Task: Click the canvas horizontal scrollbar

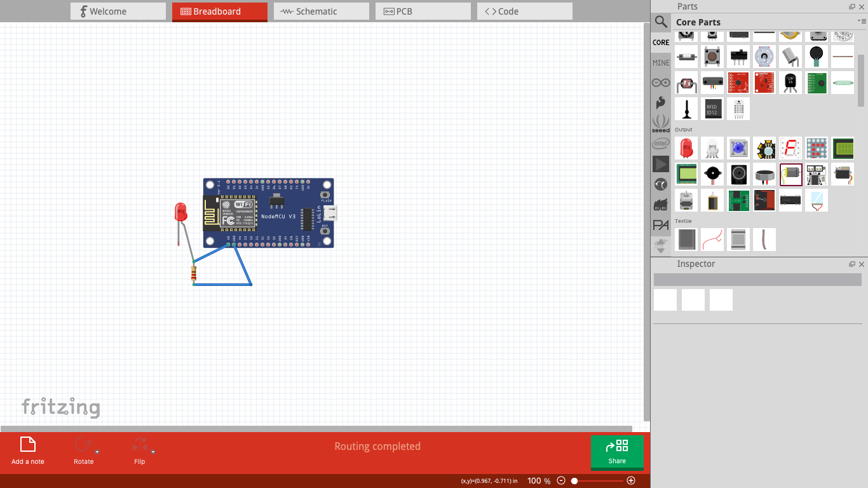Action: (x=316, y=429)
